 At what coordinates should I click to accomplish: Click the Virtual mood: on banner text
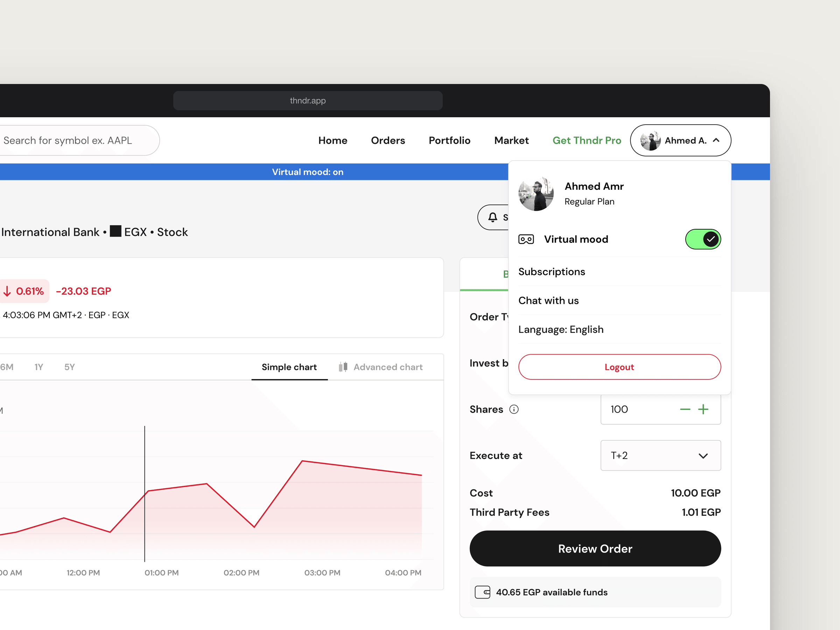308,172
